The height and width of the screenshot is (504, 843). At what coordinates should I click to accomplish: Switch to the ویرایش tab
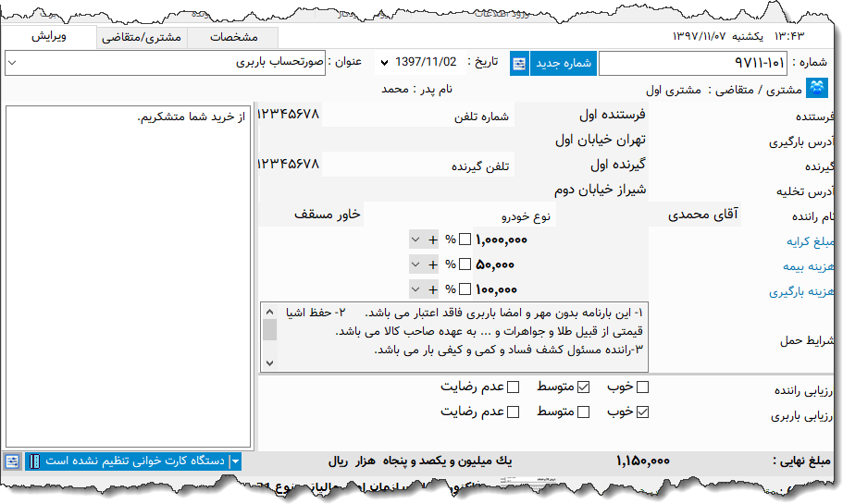point(49,37)
